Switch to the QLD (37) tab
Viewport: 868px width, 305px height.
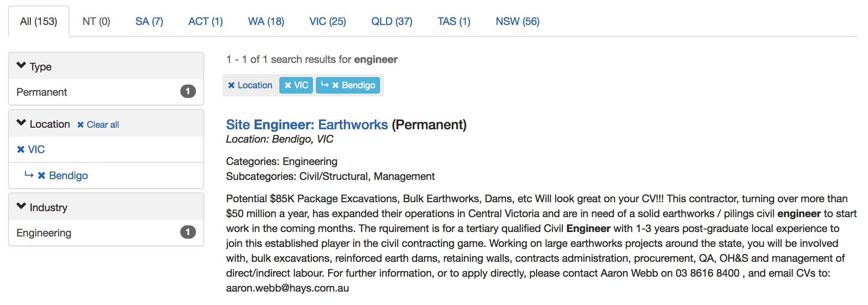pyautogui.click(x=392, y=22)
